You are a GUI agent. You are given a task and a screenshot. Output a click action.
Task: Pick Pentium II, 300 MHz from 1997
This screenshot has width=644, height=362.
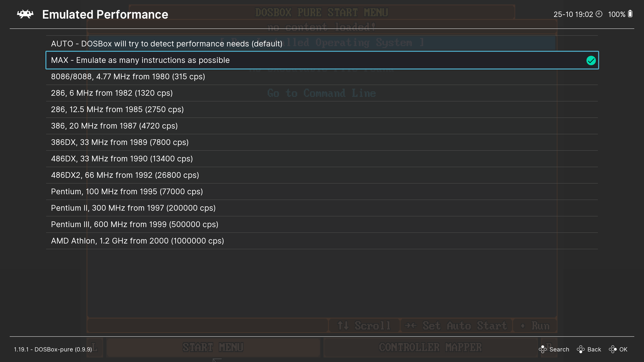pyautogui.click(x=322, y=208)
